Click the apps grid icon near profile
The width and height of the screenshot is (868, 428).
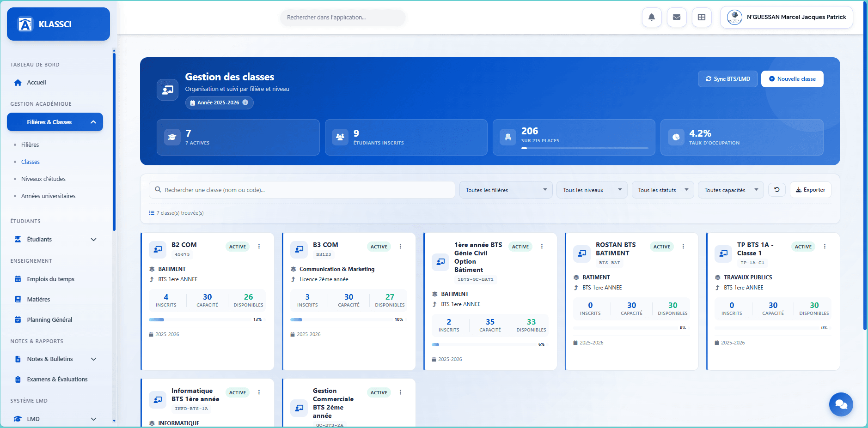[x=702, y=17]
